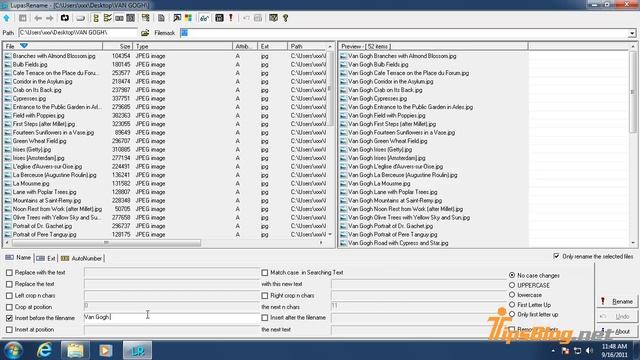Refresh the file list with the black loop icon
The width and height of the screenshot is (640, 360).
point(65,18)
